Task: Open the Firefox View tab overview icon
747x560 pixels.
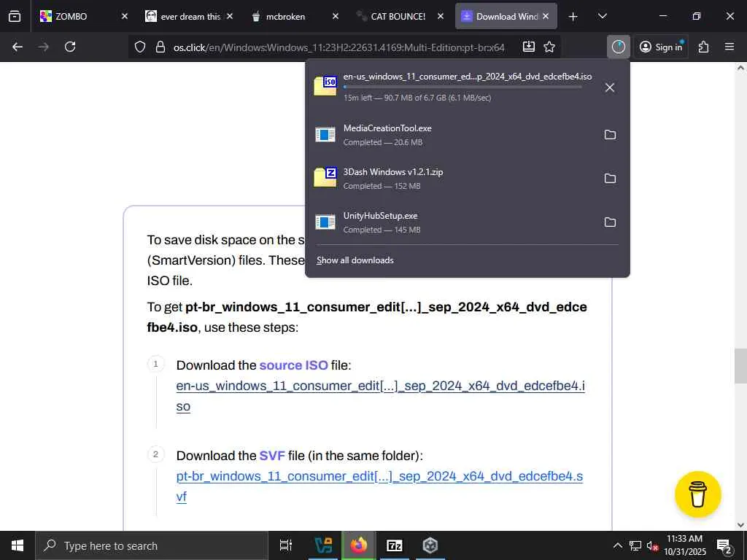Action: 15,16
